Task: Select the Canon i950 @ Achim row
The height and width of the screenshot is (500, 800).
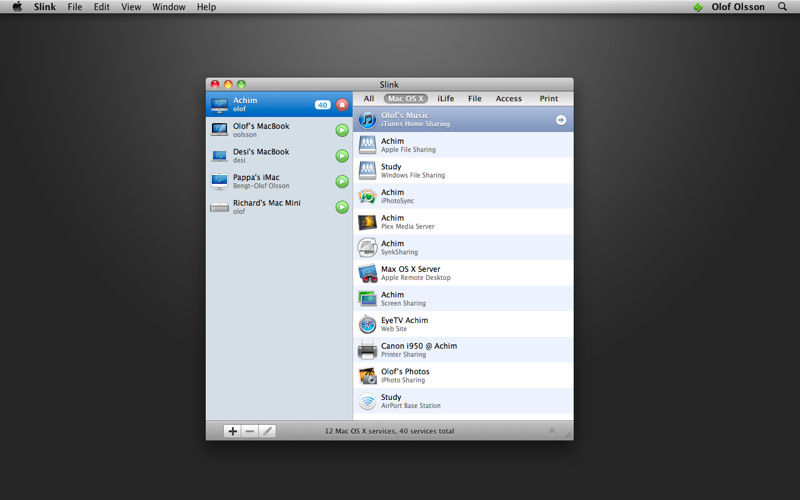Action: point(463,349)
